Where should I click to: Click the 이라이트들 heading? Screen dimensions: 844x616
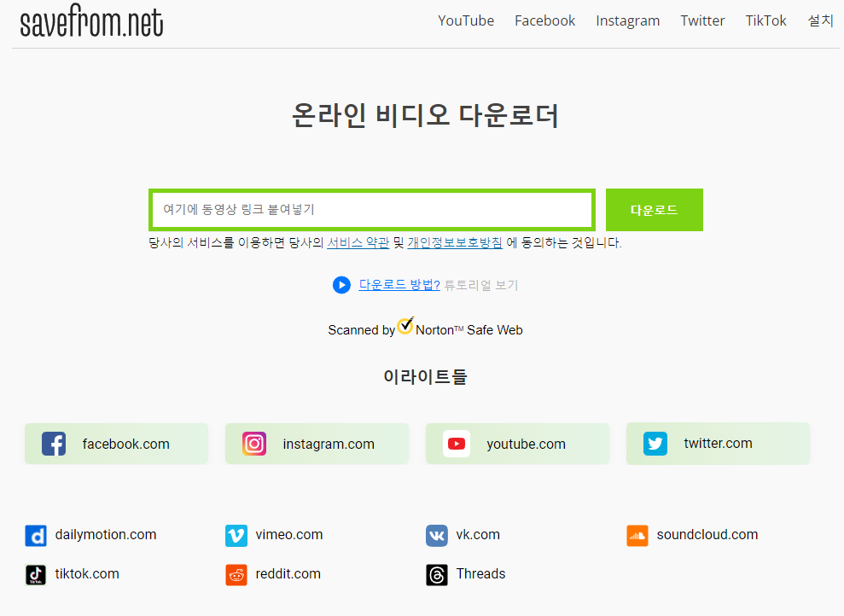(x=425, y=376)
